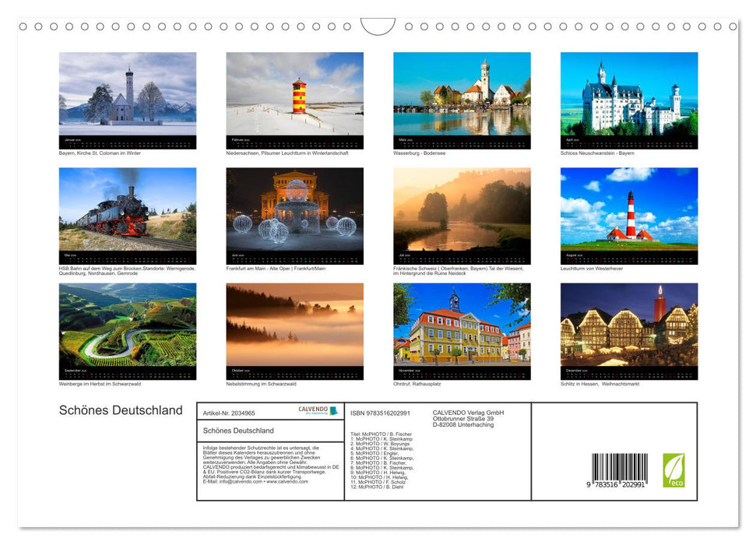Click the info@calvendo.com email link
Image resolution: width=756 pixels, height=545 pixels.
[240, 482]
